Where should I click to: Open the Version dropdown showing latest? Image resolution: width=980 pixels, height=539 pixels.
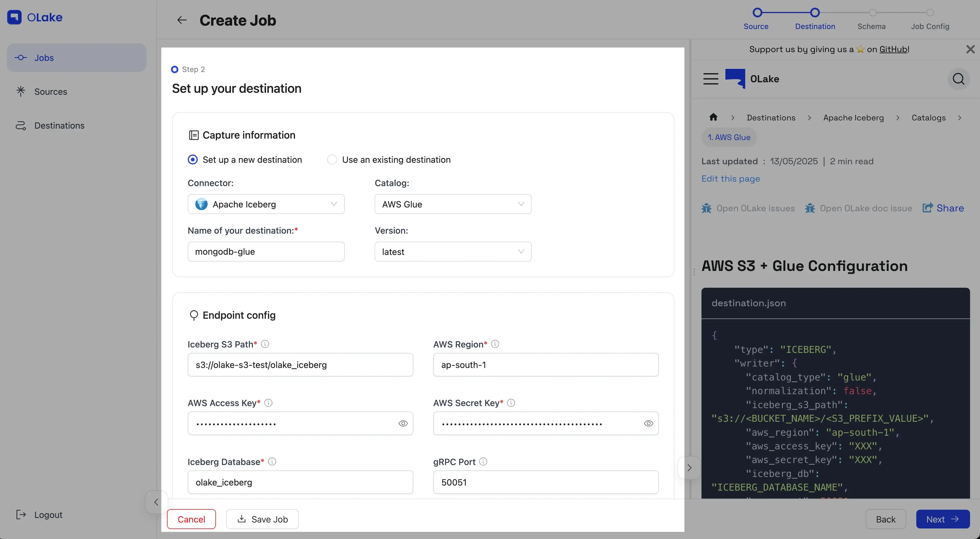(453, 252)
